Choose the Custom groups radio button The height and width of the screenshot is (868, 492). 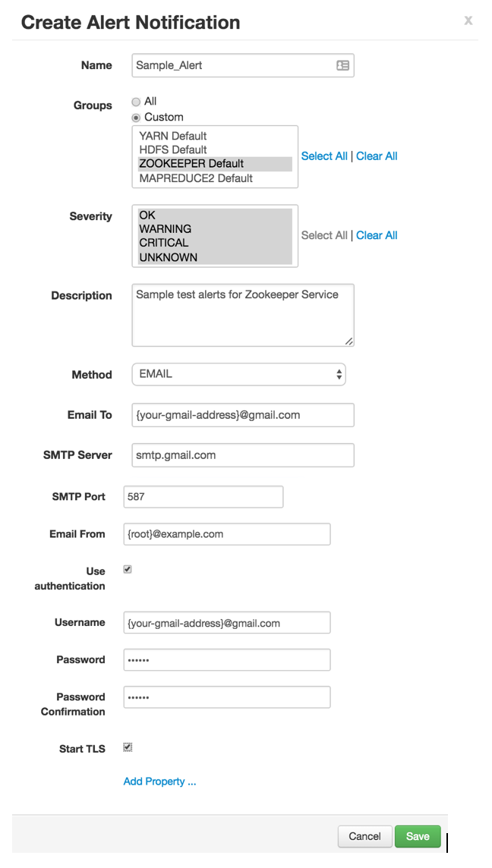pos(137,117)
